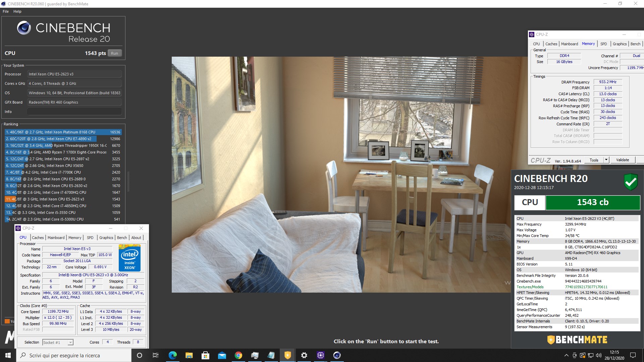Screen dimensions: 644x362
Task: Open the Mainboard tab in the Memory CPU-Z window
Action: [x=570, y=44]
